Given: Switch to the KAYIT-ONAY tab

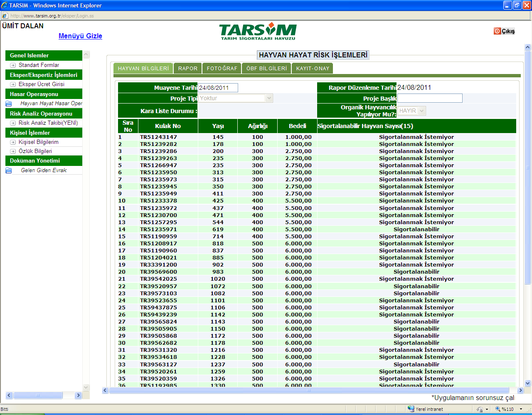Looking at the screenshot, I should (x=313, y=68).
